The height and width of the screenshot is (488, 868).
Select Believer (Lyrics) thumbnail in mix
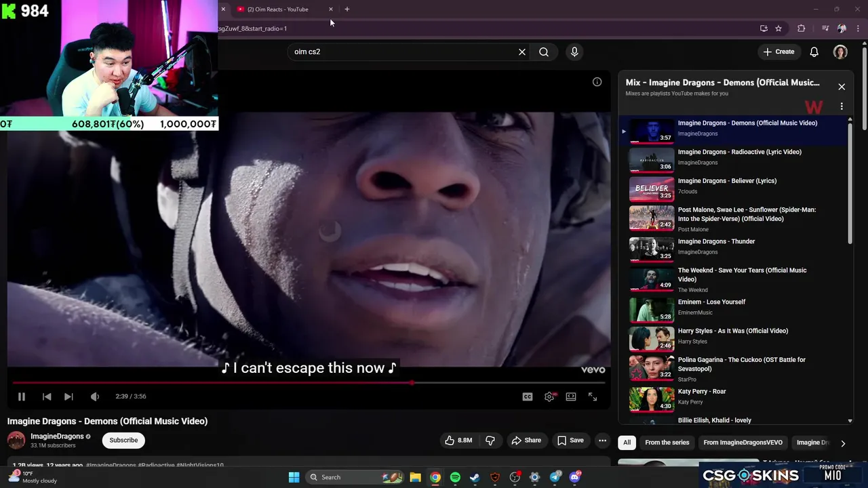652,188
